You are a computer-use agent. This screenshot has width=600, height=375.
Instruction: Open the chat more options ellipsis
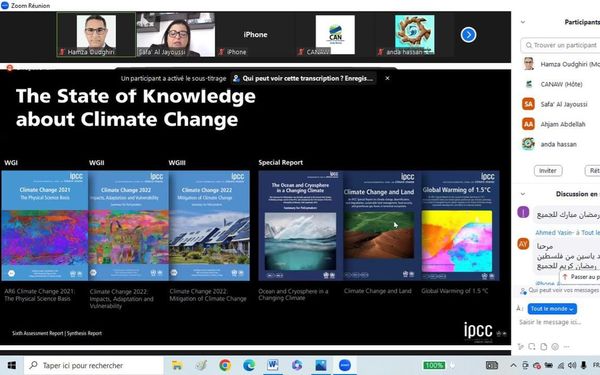pos(567,347)
